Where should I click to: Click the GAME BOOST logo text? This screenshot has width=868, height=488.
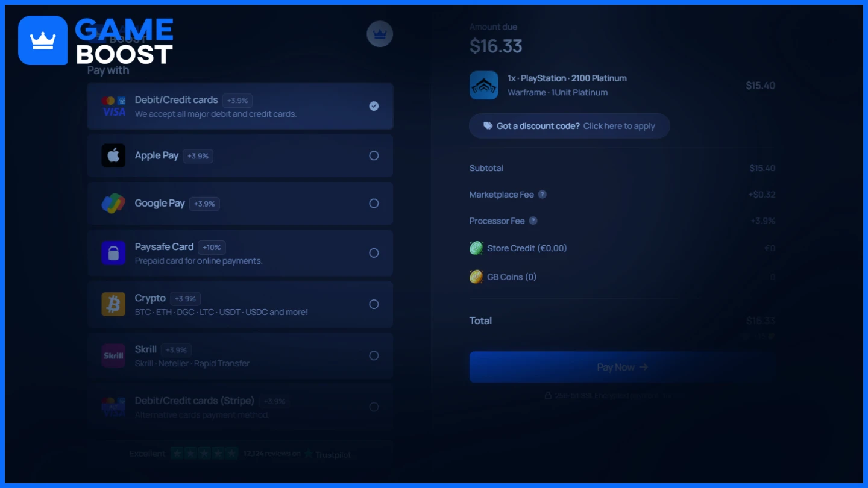(x=124, y=41)
